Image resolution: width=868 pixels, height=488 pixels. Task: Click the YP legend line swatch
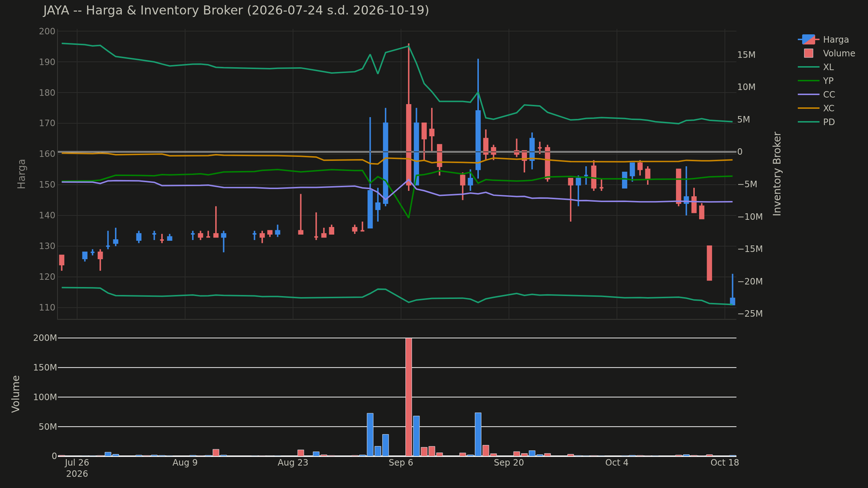click(808, 81)
